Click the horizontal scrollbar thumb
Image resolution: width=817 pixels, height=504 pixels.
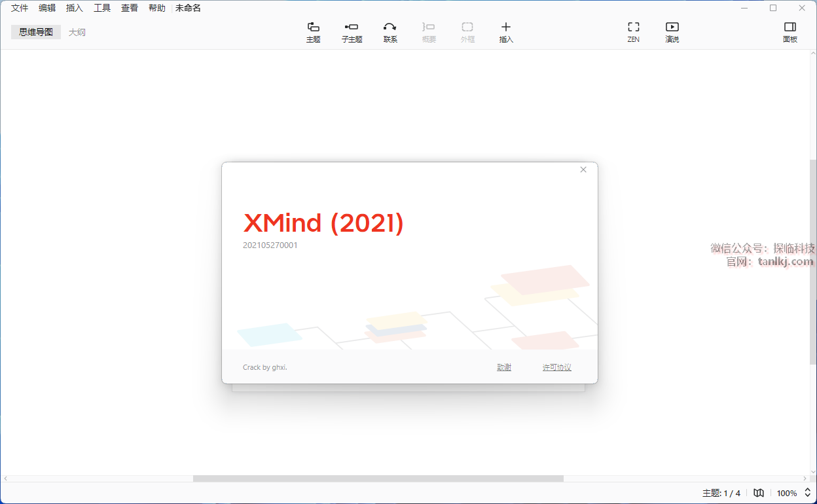point(378,478)
